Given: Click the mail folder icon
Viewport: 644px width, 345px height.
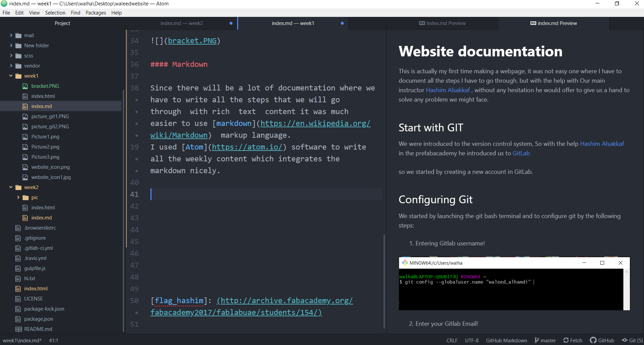Looking at the screenshot, I should [19, 35].
